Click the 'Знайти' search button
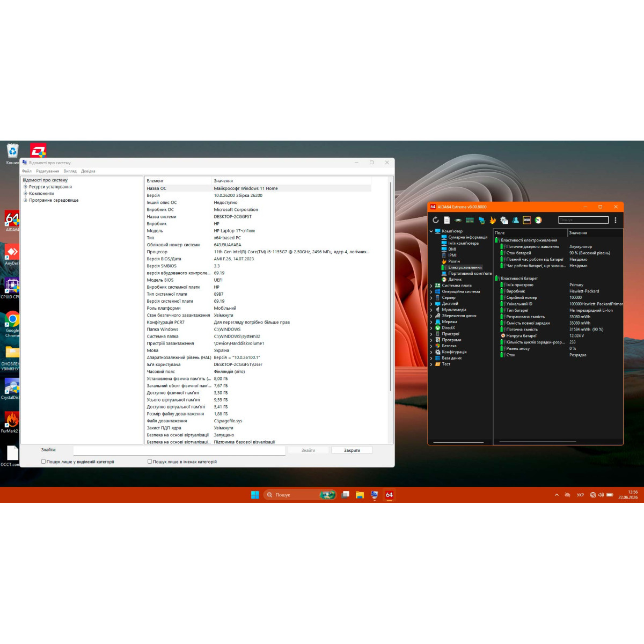This screenshot has width=644, height=644. [308, 450]
